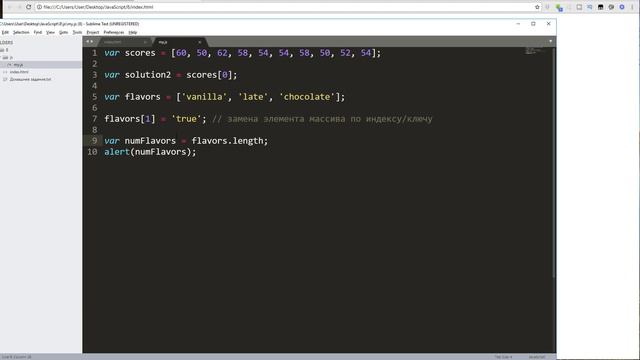Maximize the Sublime Text window
640x360 pixels.
[533, 24]
